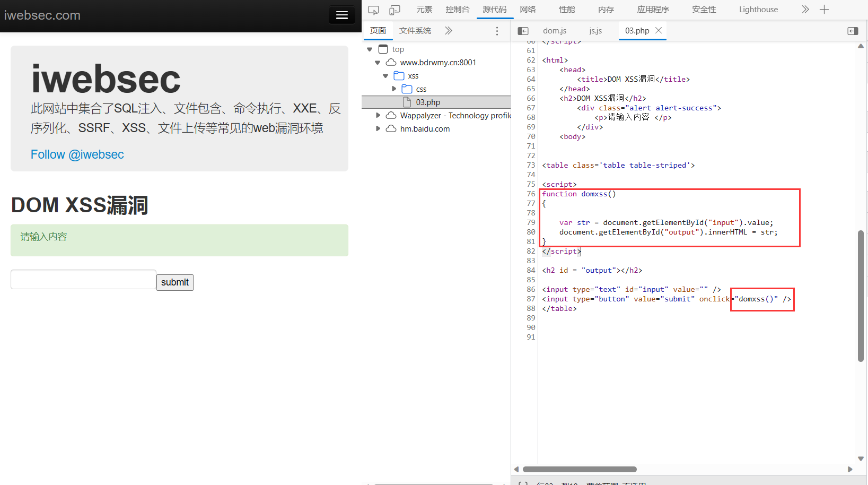This screenshot has height=485, width=868.
Task: Click the '<h2 id = "output"></h2>' code line
Action: (x=592, y=270)
